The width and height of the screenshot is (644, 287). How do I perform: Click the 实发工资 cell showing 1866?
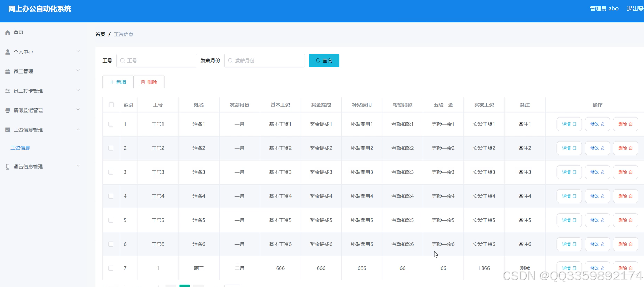click(x=484, y=268)
